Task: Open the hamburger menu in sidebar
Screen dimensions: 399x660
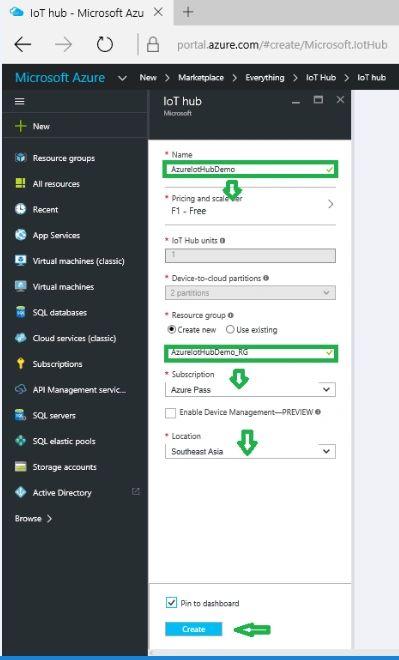Action: tap(19, 101)
